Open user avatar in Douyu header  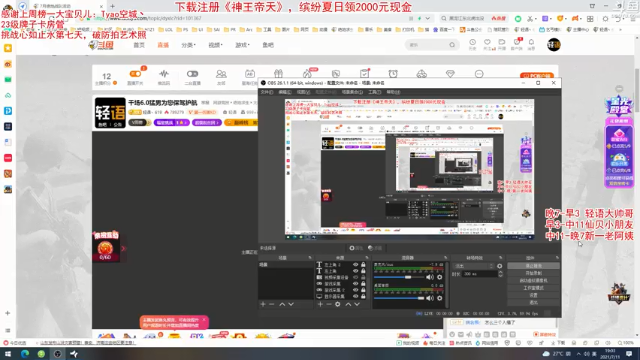(x=554, y=44)
